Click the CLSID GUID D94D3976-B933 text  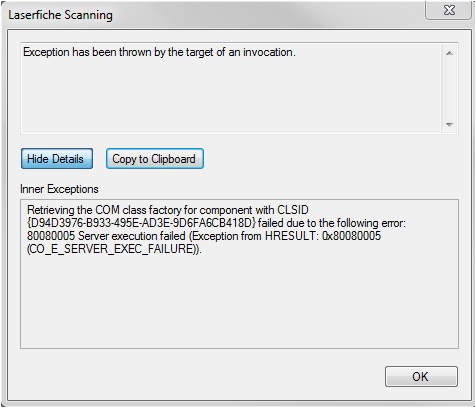coord(141,223)
